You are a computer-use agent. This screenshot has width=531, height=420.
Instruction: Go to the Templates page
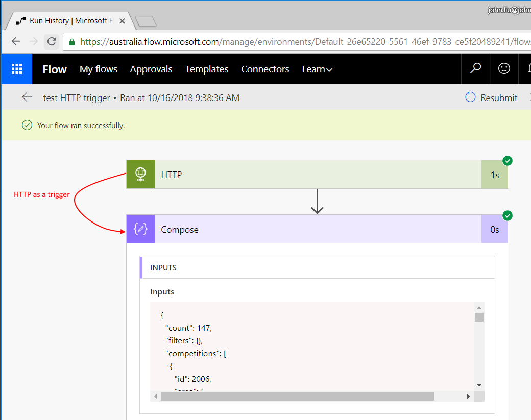[206, 69]
